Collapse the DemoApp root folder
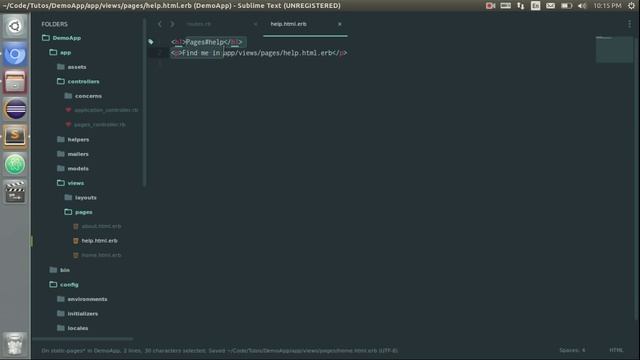The image size is (640, 360). (x=61, y=38)
